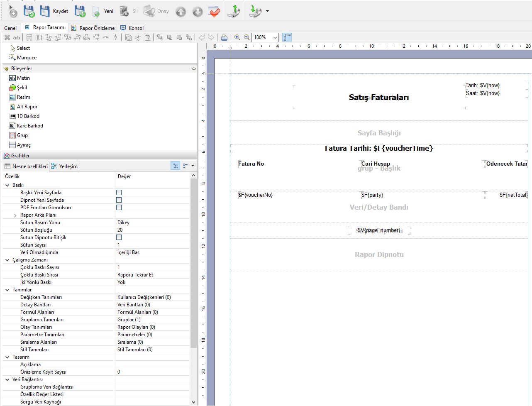Switch to the Rapor Önizleme tab
This screenshot has width=532, height=406.
pos(93,28)
